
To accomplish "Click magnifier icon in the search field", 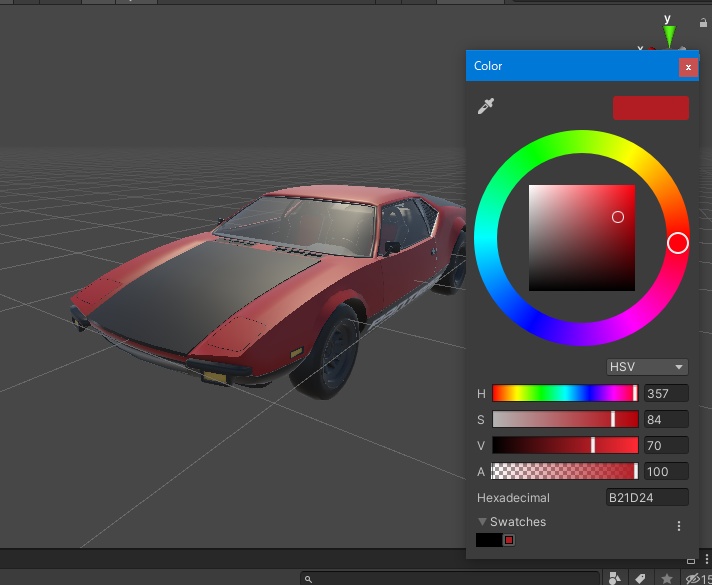I will click(308, 579).
